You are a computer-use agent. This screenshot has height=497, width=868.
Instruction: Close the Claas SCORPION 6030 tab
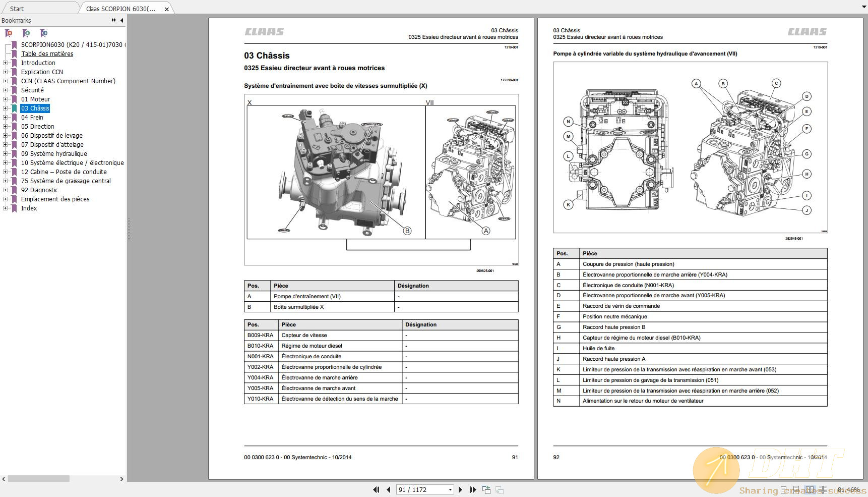click(167, 9)
